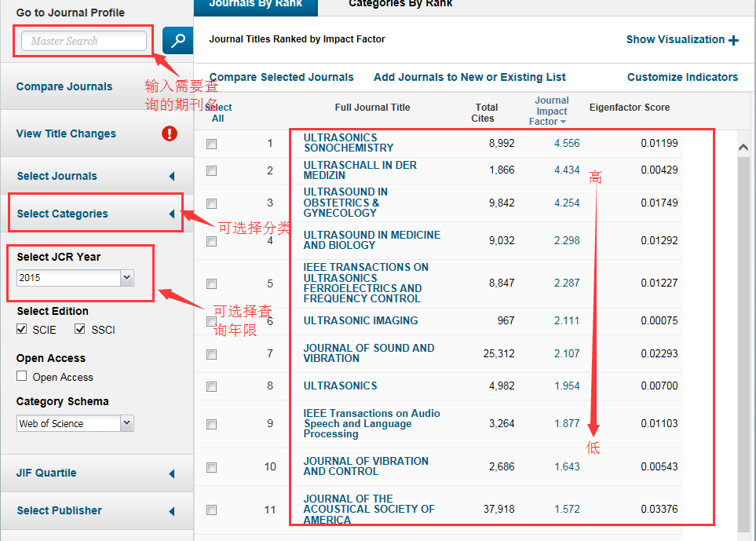Click the magnifier search button
Viewport: 756px width, 541px height.
click(x=177, y=41)
